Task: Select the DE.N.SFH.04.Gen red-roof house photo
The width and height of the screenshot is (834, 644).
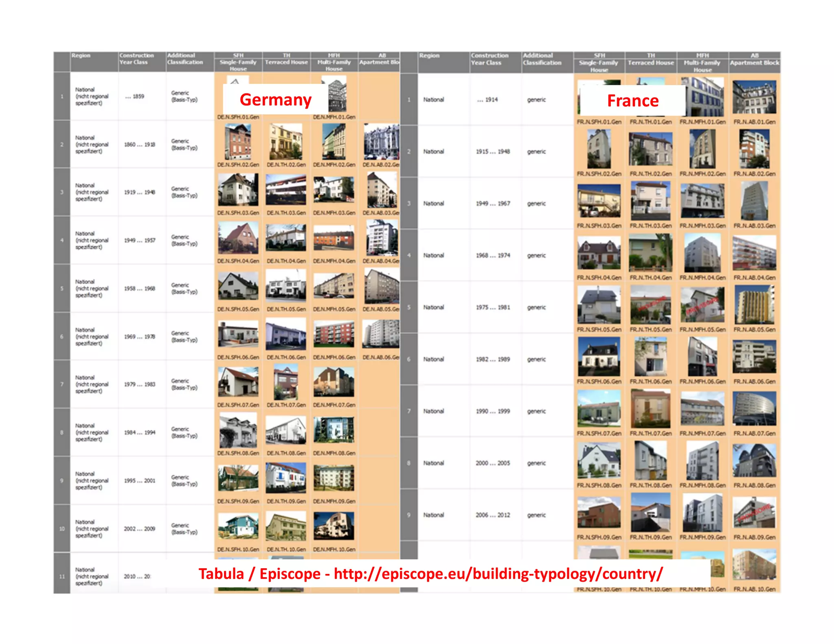Action: coord(238,238)
